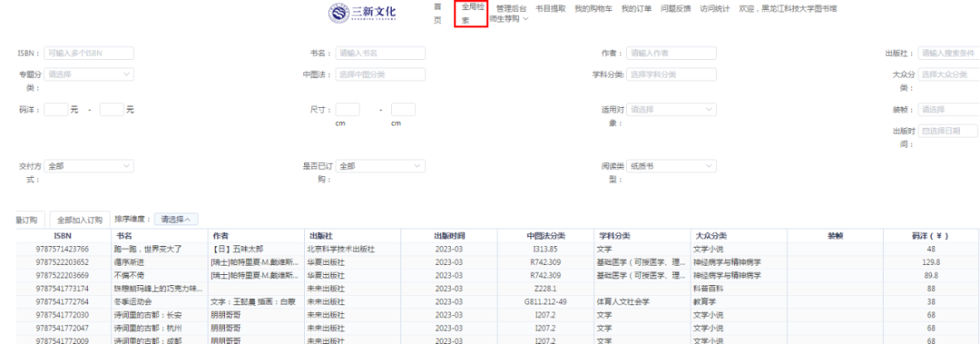The height and width of the screenshot is (344, 980).
Task: Focus the ISBN search input
Action: click(89, 54)
